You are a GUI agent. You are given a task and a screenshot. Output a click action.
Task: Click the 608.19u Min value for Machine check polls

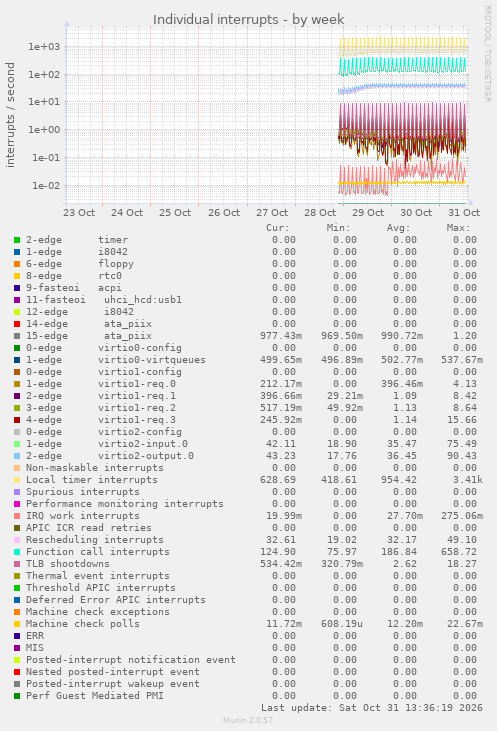342,624
